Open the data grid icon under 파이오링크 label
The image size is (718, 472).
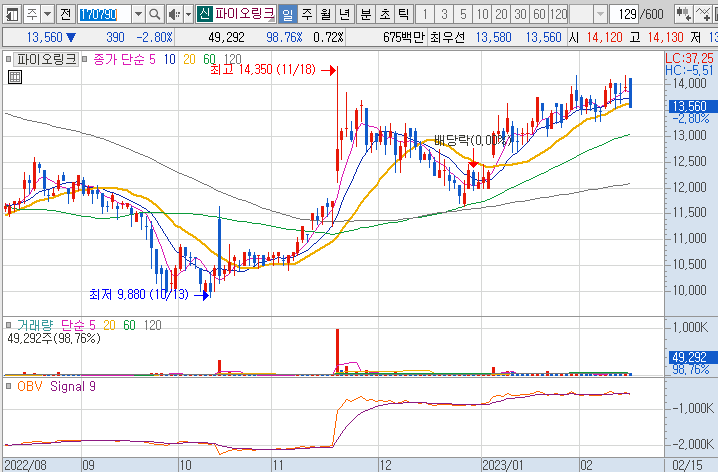pos(15,77)
